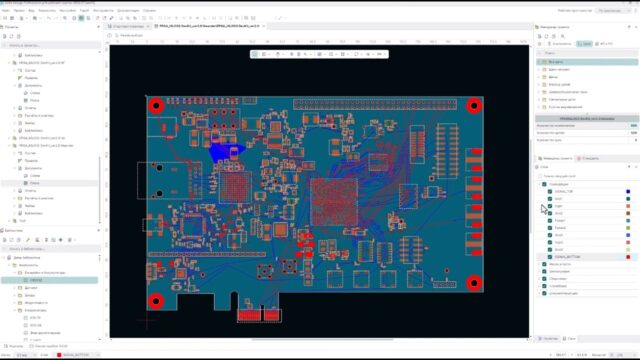The height and width of the screenshot is (360, 640).
Task: Collapse the Компоненты node in the library tree
Action: [x=9, y=265]
